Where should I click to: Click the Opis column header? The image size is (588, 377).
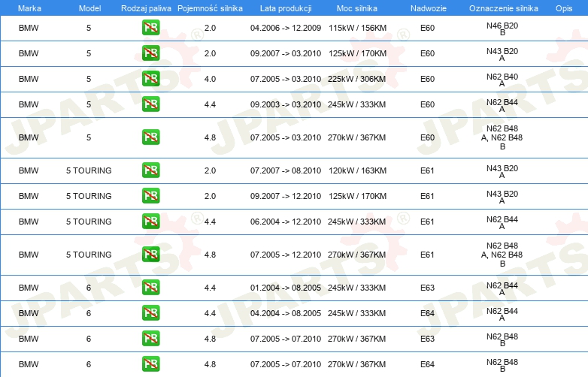pos(563,8)
